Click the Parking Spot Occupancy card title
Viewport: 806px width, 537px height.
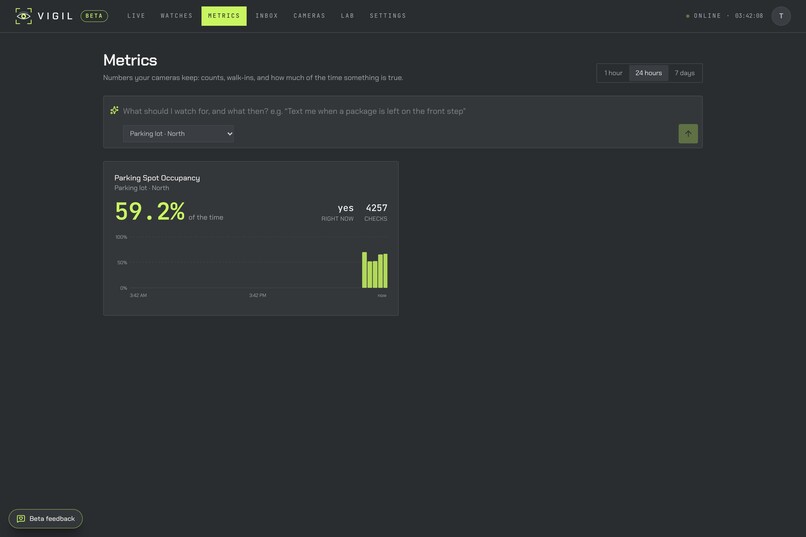pos(157,178)
